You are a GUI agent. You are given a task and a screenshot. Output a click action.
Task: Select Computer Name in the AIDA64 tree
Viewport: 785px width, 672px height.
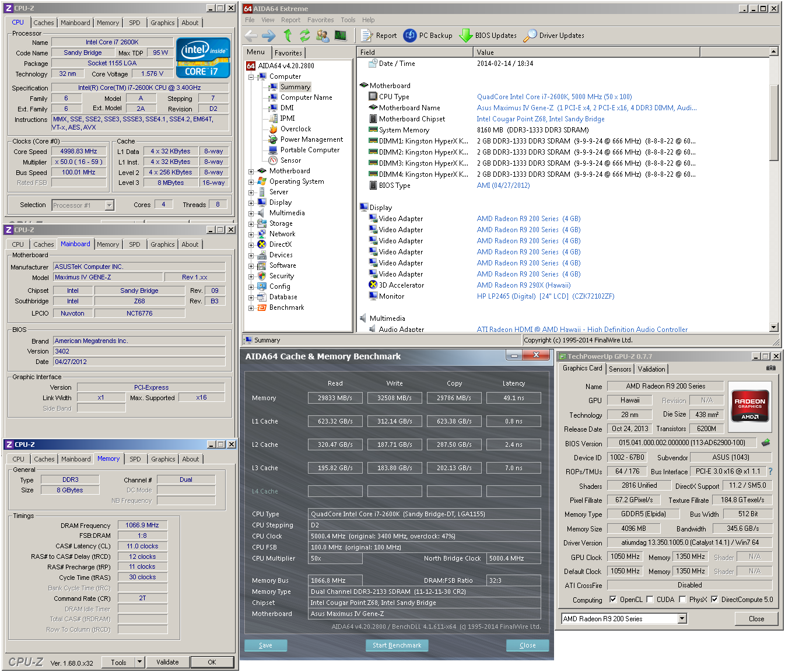pyautogui.click(x=306, y=97)
